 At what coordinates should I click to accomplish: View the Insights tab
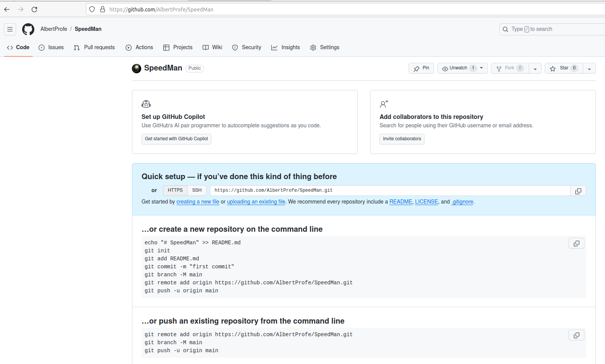click(285, 47)
